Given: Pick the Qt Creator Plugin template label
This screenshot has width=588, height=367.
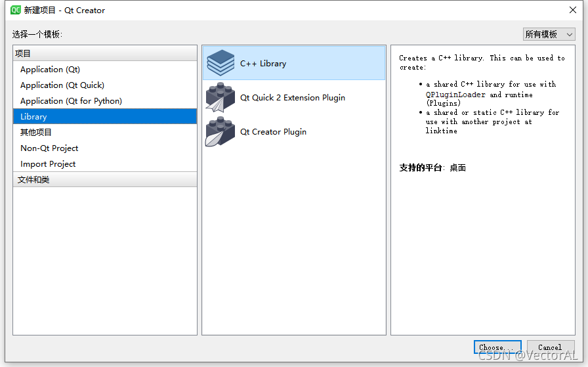Looking at the screenshot, I should click(x=273, y=132).
